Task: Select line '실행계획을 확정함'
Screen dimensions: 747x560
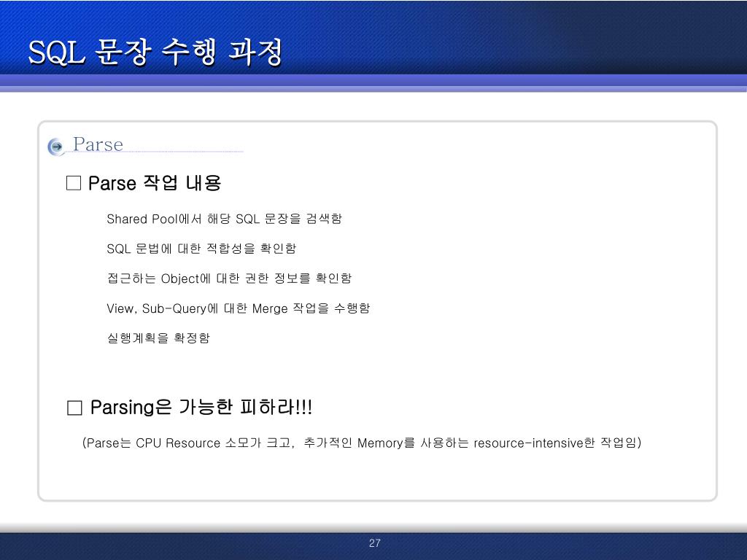Action: [158, 338]
